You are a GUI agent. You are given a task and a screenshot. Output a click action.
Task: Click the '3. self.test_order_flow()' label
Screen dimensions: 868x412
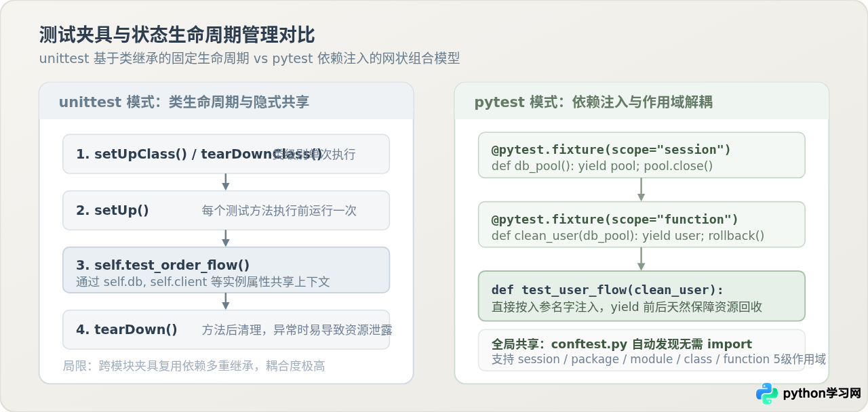[163, 265]
